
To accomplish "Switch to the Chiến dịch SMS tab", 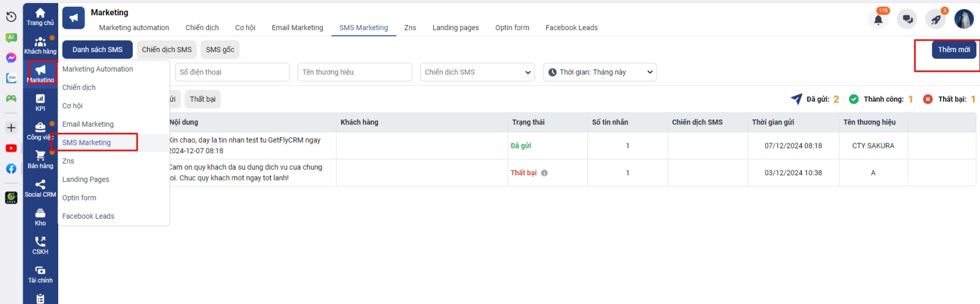I will click(x=167, y=50).
